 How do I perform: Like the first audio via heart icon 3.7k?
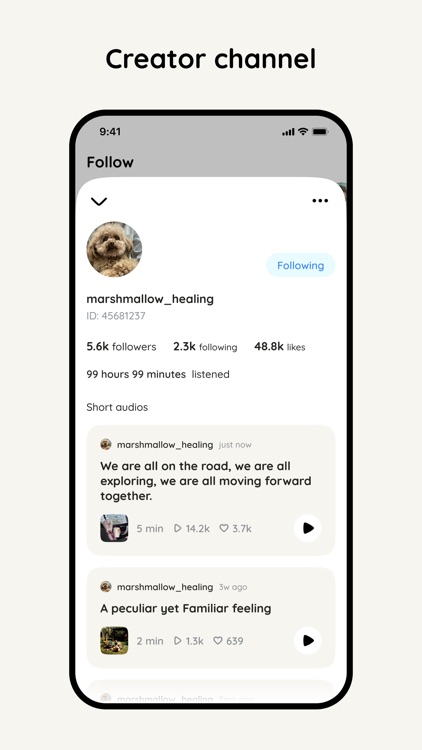(x=224, y=528)
